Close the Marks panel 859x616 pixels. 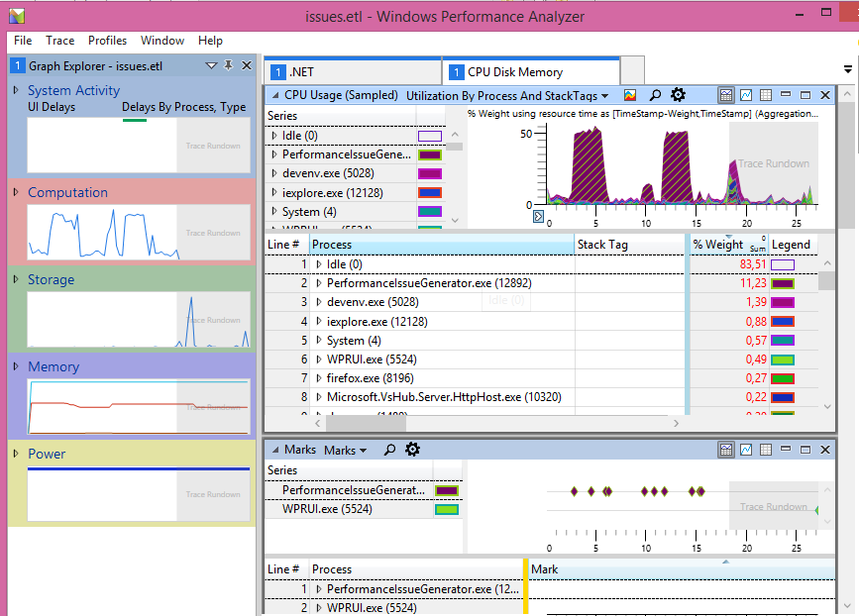(x=825, y=450)
